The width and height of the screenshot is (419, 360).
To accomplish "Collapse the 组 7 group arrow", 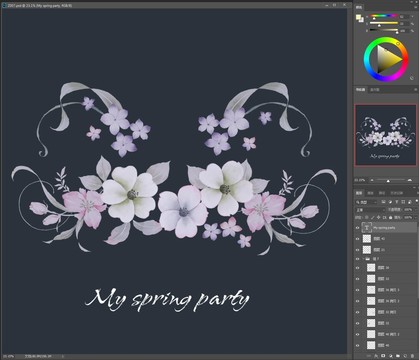I will tap(363, 259).
